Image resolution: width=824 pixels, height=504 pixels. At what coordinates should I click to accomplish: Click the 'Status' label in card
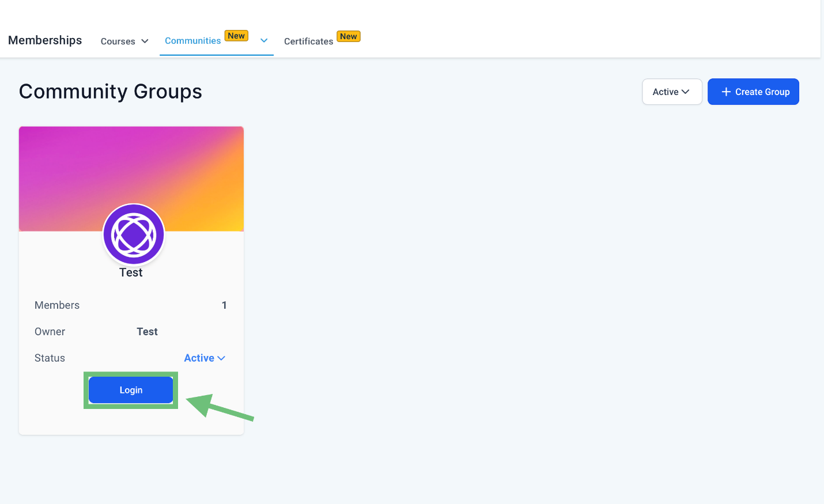[x=50, y=358]
